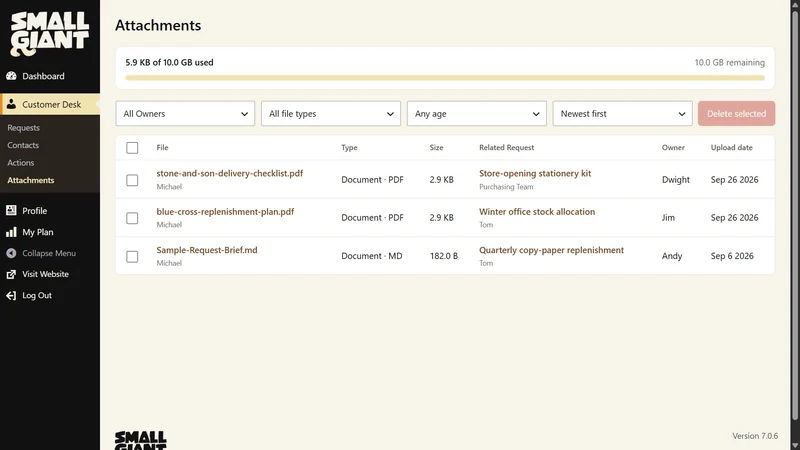
Task: Click owner Andy in table
Action: [672, 256]
